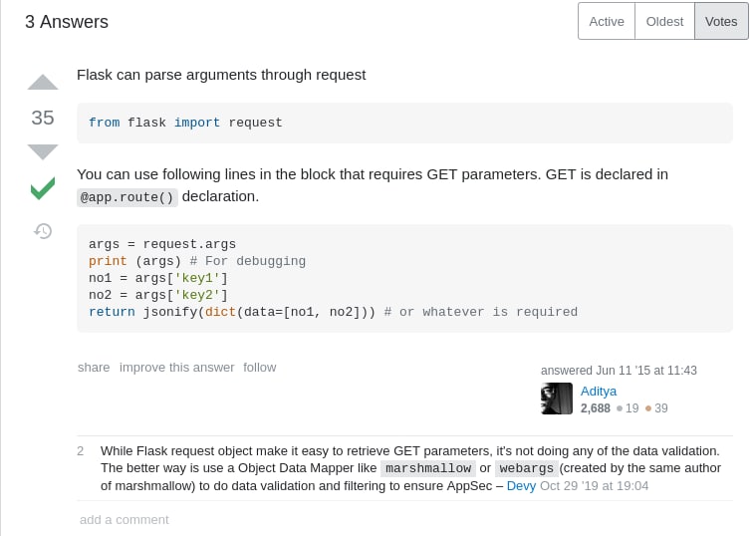Click add a comment
Image resolution: width=756 pixels, height=536 pixels.
point(124,520)
